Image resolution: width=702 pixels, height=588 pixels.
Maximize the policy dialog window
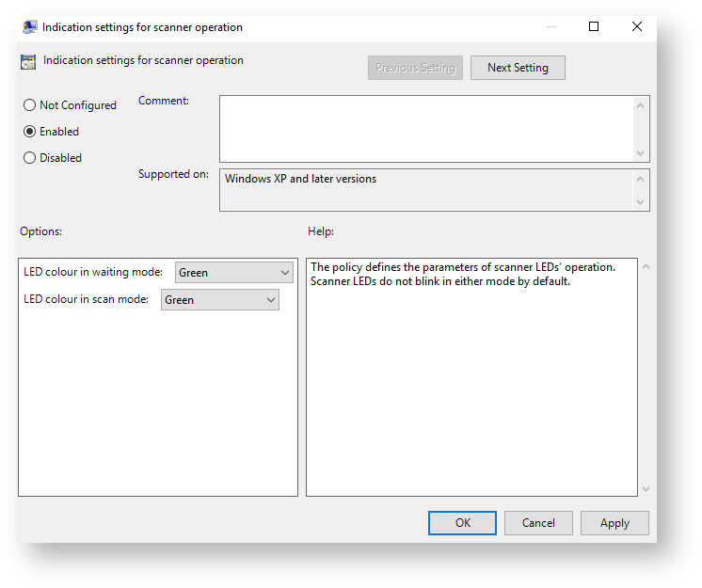(x=594, y=27)
